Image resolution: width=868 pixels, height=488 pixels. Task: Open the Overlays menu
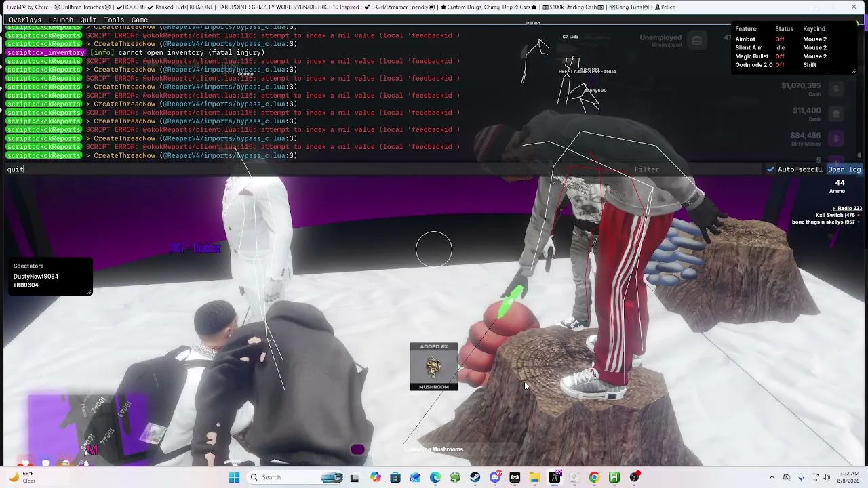[25, 20]
